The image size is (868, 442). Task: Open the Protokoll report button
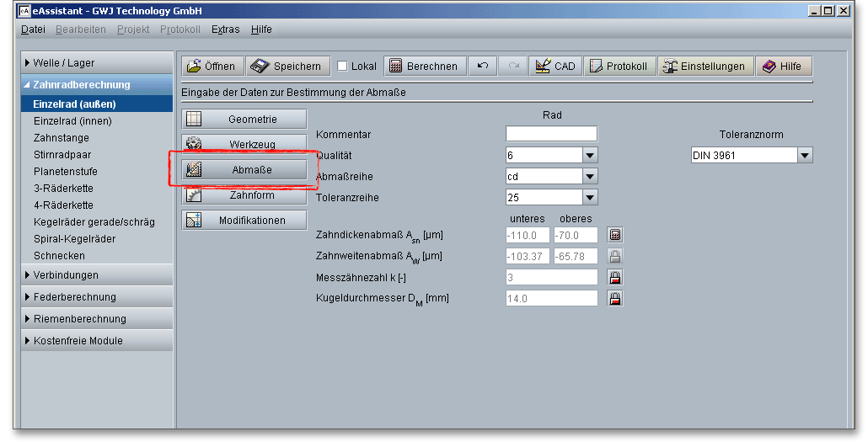pyautogui.click(x=619, y=67)
